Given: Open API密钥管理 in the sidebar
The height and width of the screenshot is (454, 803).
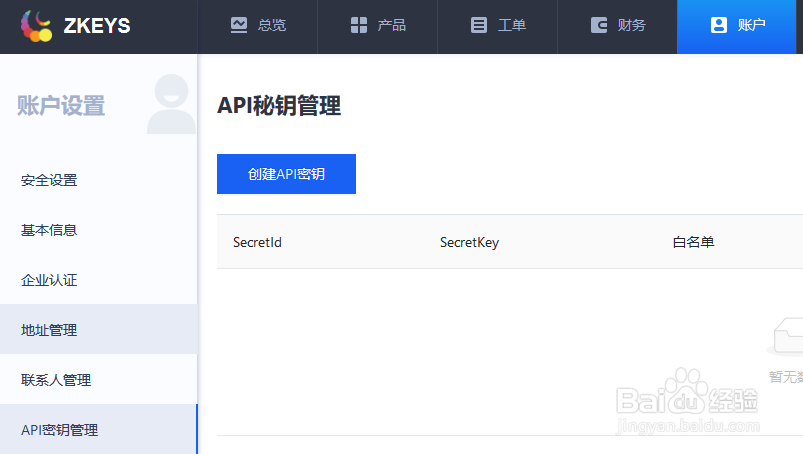Looking at the screenshot, I should [x=98, y=429].
